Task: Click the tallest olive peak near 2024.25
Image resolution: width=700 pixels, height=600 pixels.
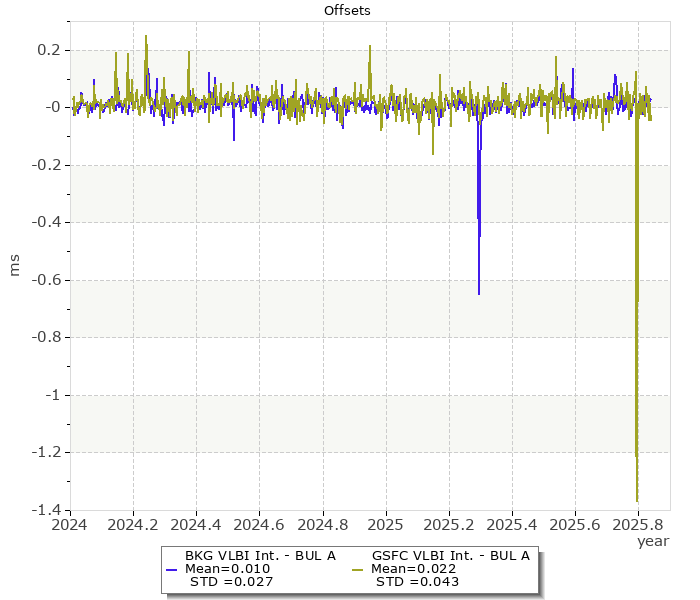Action: (x=146, y=36)
